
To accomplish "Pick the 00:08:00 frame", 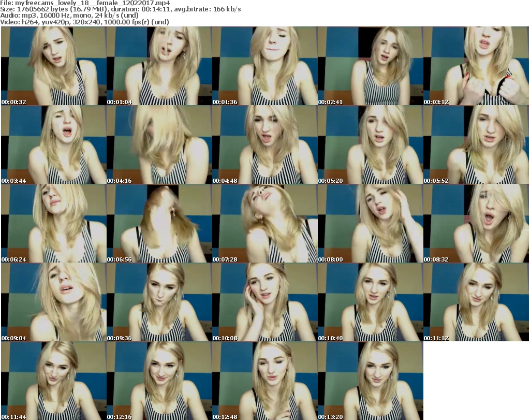I will coord(370,224).
